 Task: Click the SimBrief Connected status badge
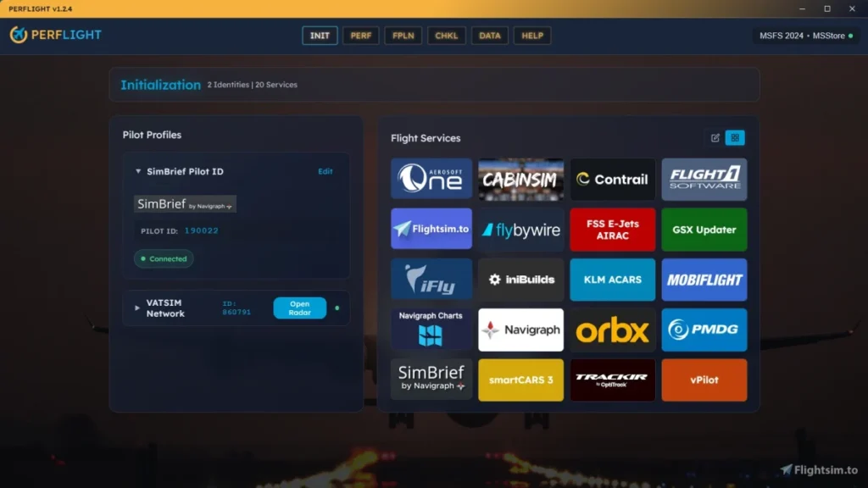[164, 259]
